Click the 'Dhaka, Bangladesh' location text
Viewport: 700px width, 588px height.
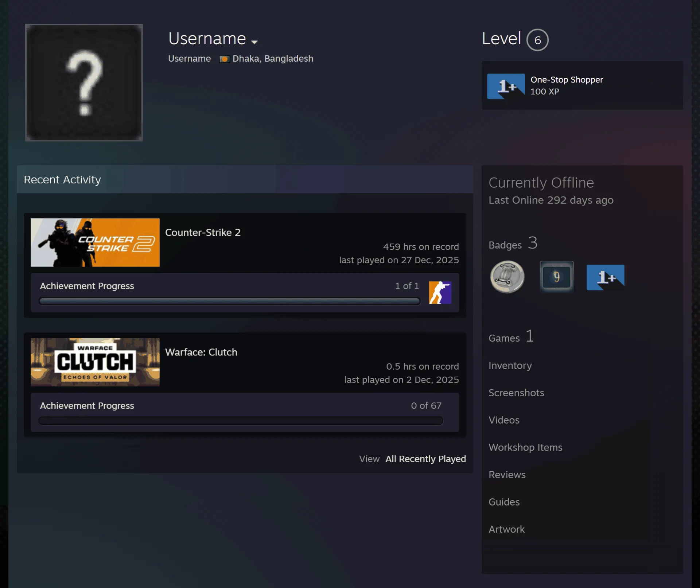pyautogui.click(x=273, y=59)
